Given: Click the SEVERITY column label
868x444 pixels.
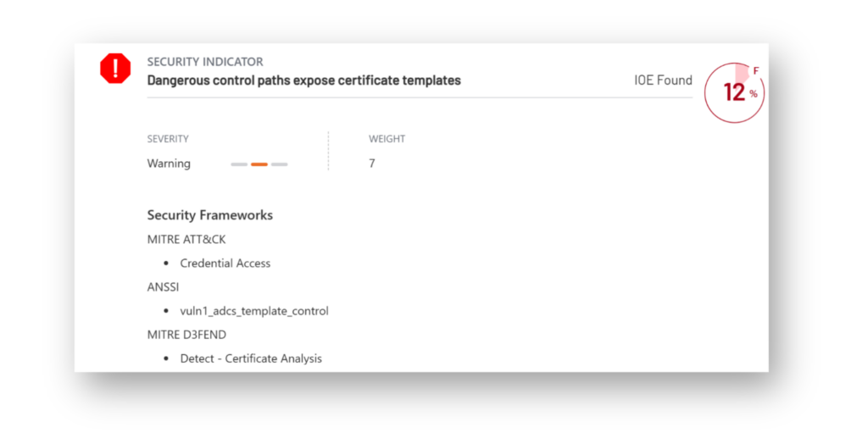Looking at the screenshot, I should pyautogui.click(x=168, y=139).
